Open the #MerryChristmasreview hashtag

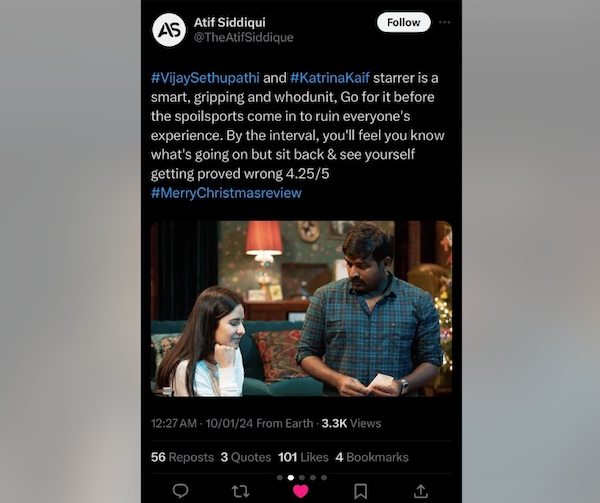coord(226,192)
